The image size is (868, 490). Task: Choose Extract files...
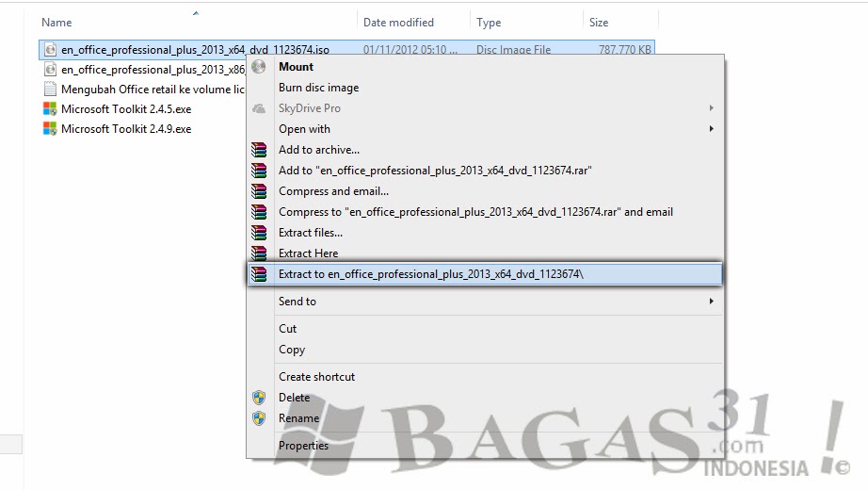pyautogui.click(x=311, y=233)
